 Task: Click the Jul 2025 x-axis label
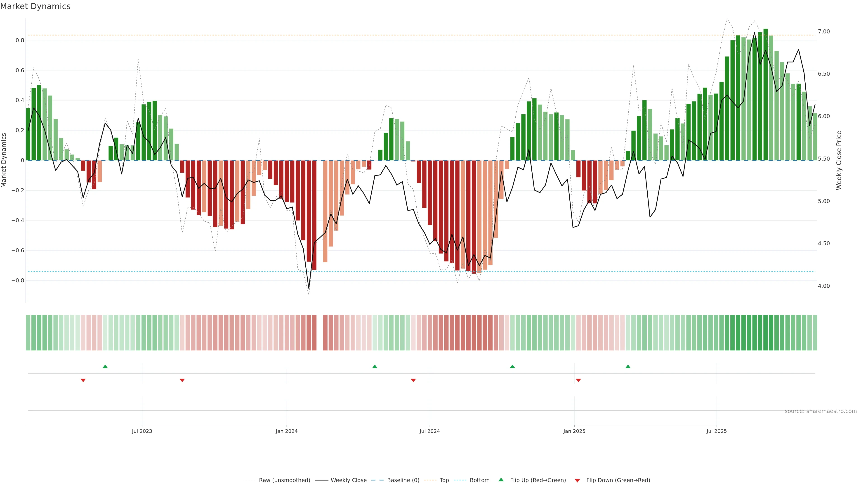click(x=716, y=431)
